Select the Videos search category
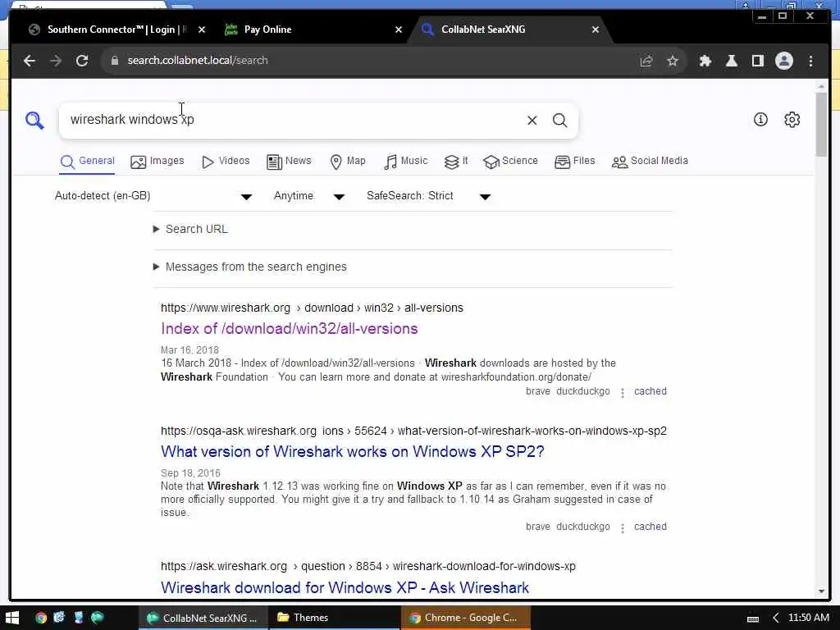This screenshot has width=840, height=630. 226,162
